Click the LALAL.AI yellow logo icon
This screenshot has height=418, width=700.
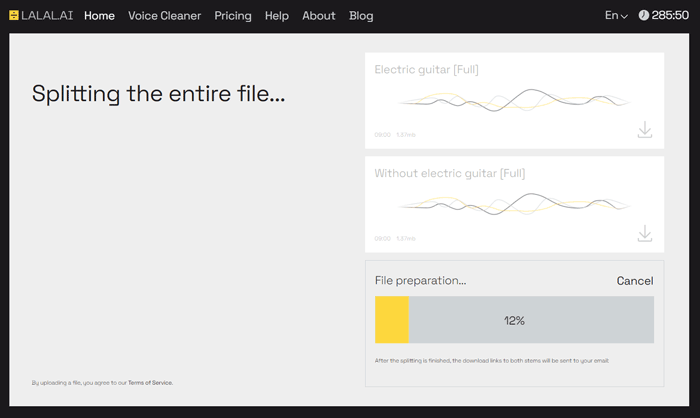point(14,16)
